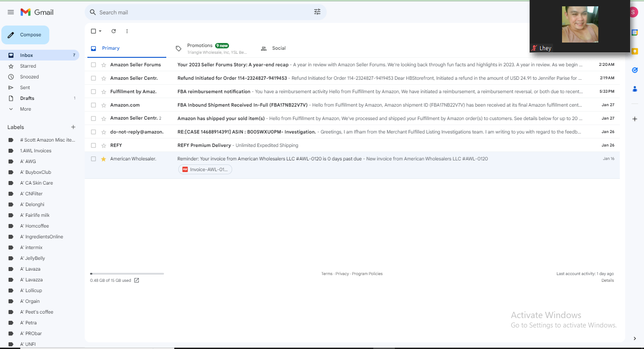
Task: Unstar the American Wholesalers invoice email
Action: point(104,159)
